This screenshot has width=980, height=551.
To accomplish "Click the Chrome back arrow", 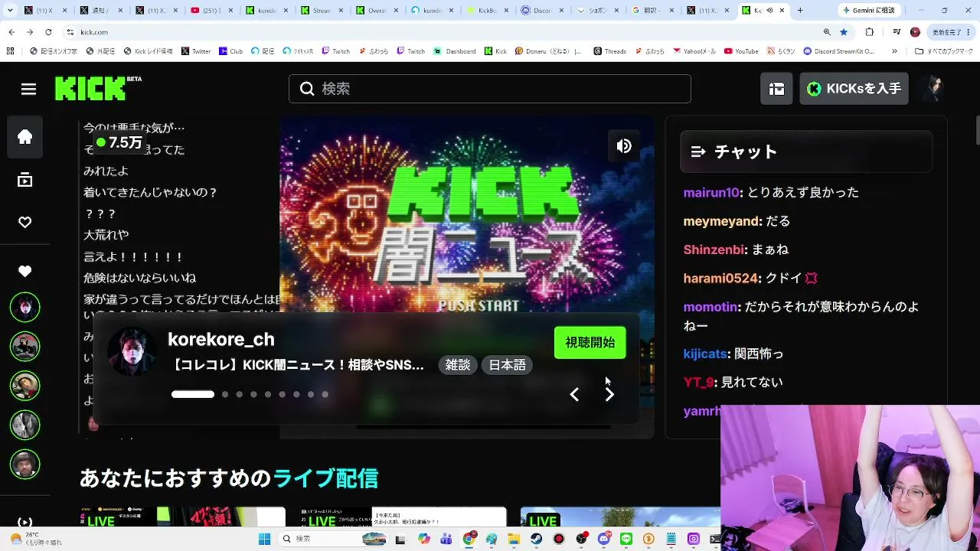I will coord(12,32).
